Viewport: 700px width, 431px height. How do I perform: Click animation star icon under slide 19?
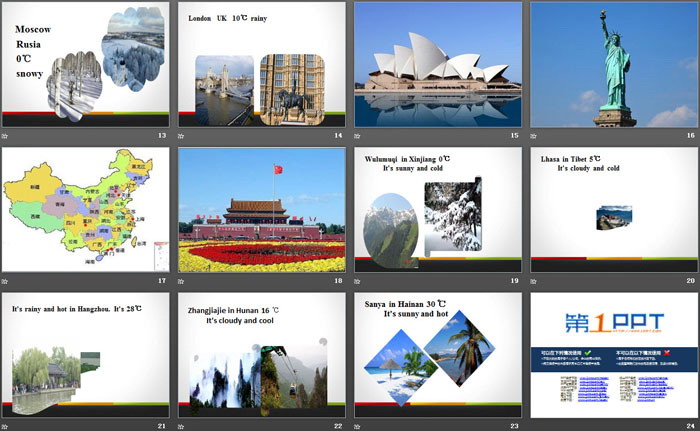click(x=357, y=281)
